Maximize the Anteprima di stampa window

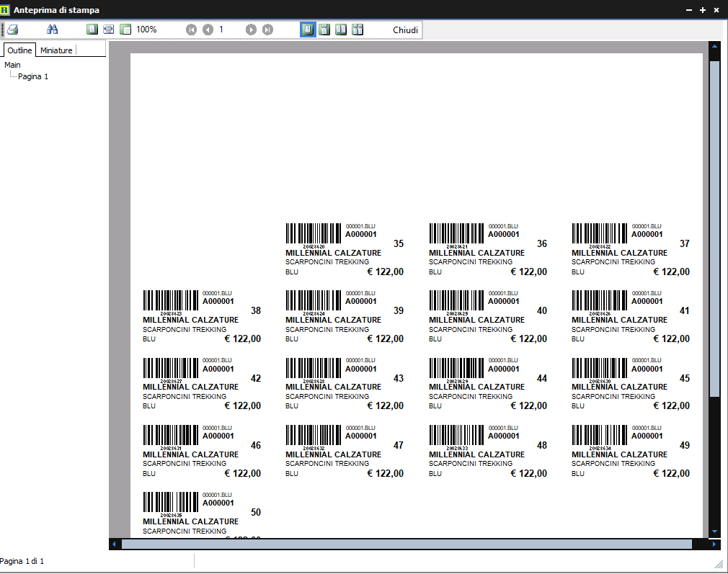703,10
